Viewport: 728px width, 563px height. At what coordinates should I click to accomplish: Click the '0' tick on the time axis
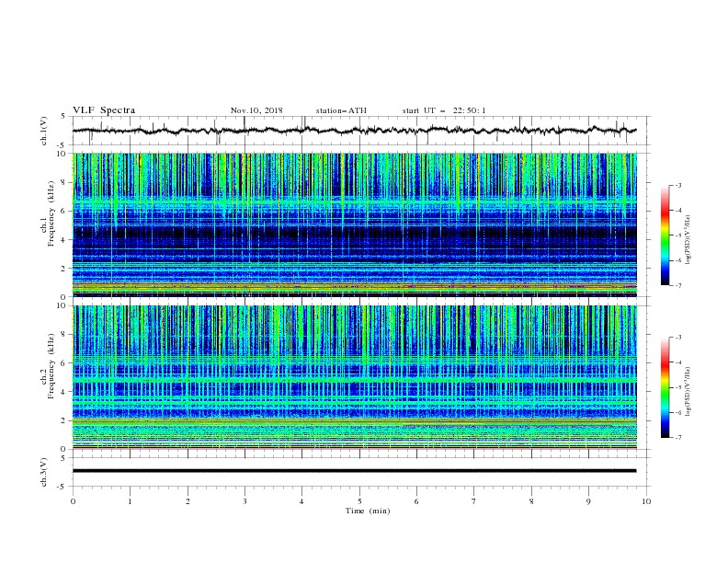73,501
